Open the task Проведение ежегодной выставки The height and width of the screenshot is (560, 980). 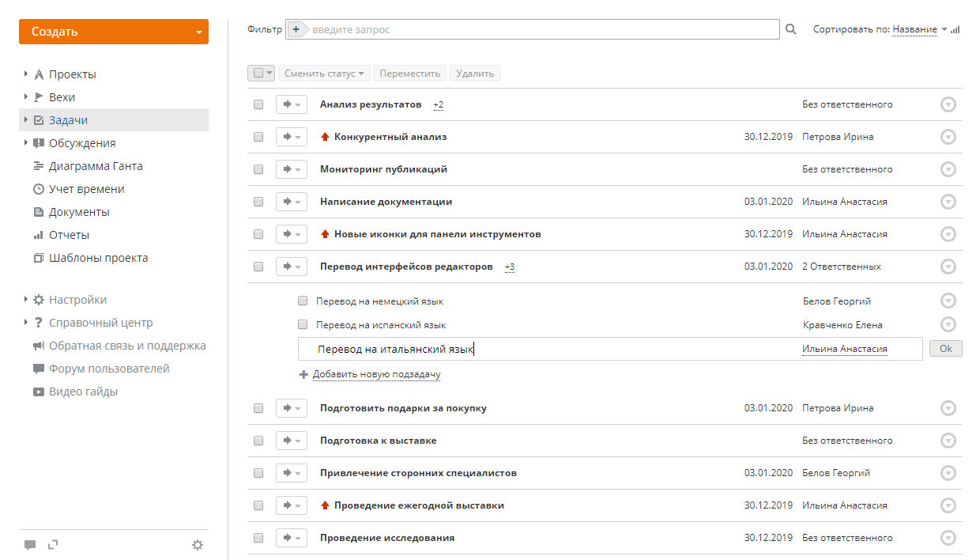click(419, 505)
